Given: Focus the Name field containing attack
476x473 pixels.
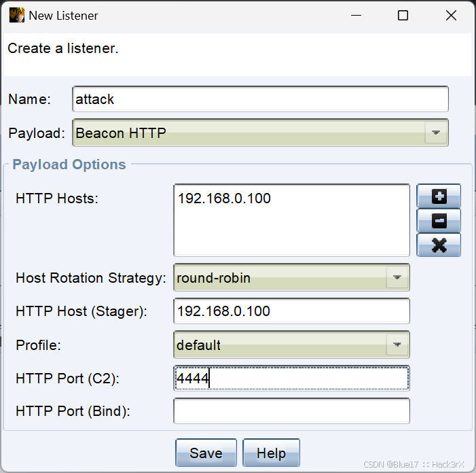Looking at the screenshot, I should [x=260, y=99].
